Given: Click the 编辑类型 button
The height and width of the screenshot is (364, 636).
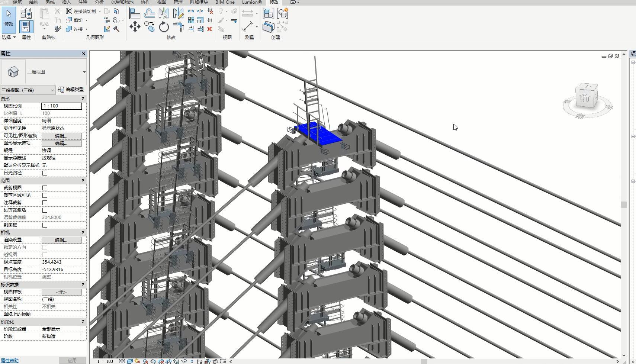Looking at the screenshot, I should 71,90.
